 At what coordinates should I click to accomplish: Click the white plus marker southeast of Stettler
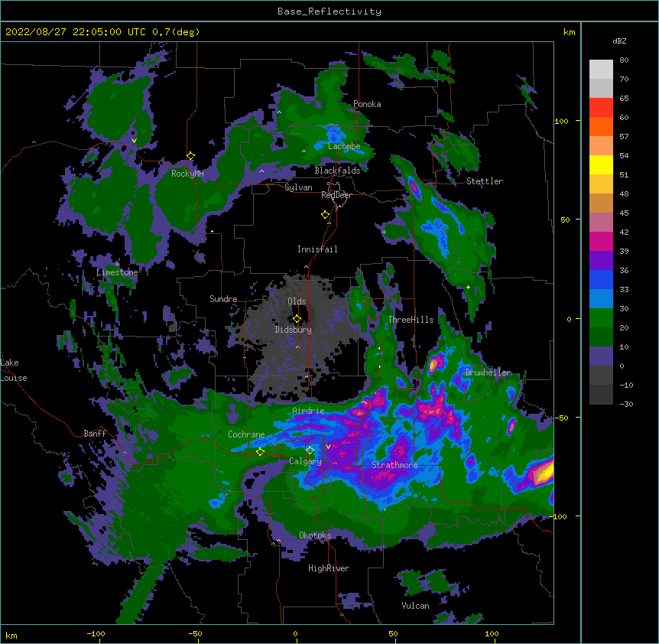pos(468,287)
